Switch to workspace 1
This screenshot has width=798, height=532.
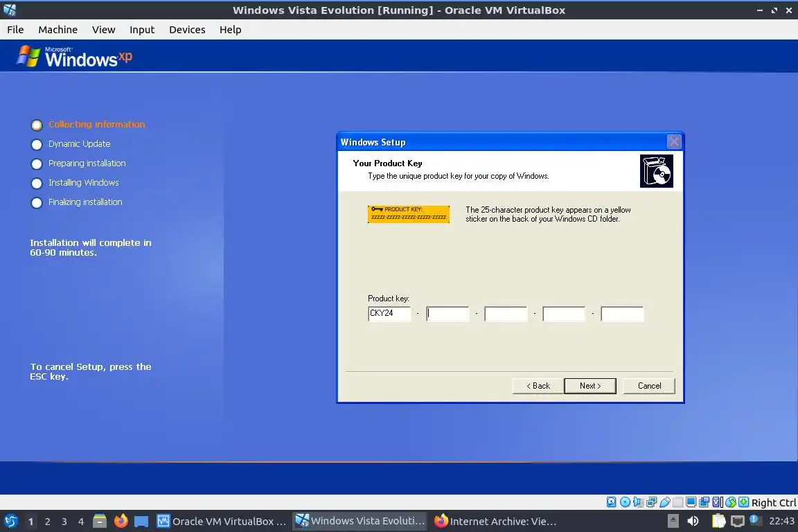click(x=30, y=522)
